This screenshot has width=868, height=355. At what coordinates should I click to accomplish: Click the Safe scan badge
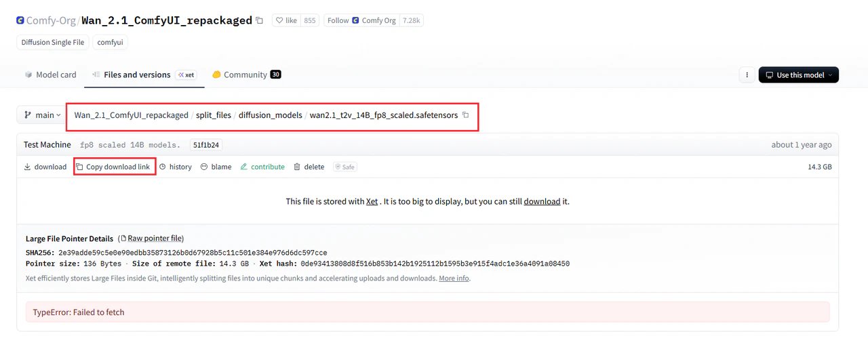[345, 167]
